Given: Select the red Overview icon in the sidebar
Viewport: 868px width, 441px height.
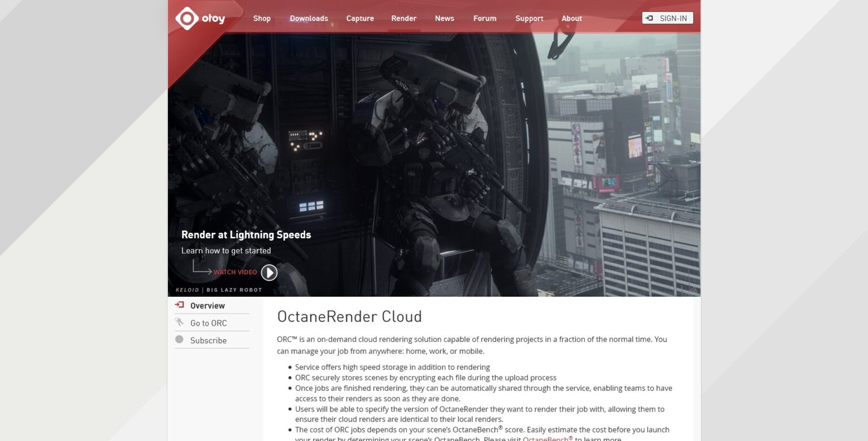Looking at the screenshot, I should click(x=179, y=305).
